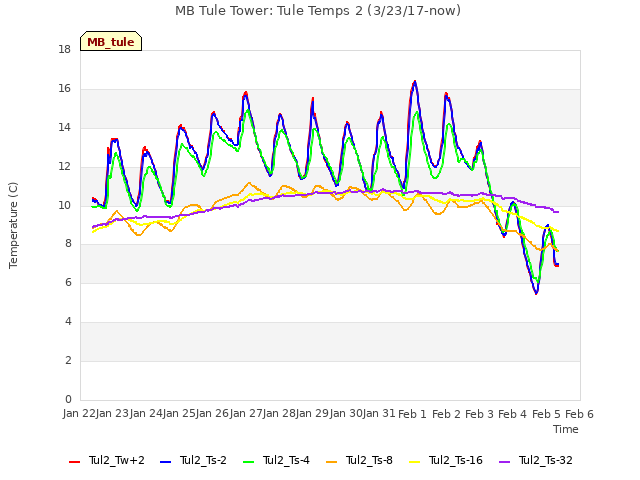
Task: Click the yellow Tul2_Ts-16 legend swatch
Action: point(414,462)
